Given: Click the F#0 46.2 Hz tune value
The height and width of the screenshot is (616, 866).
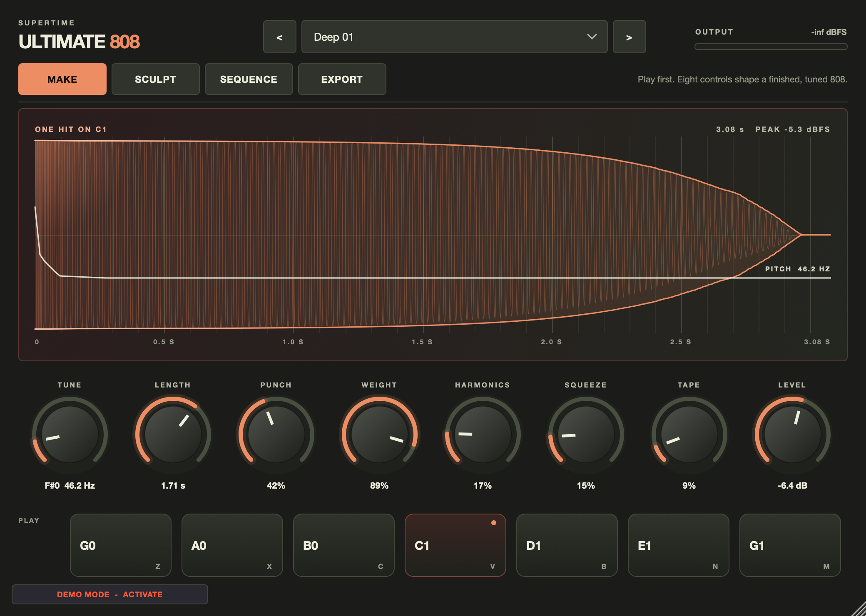Looking at the screenshot, I should (70, 485).
